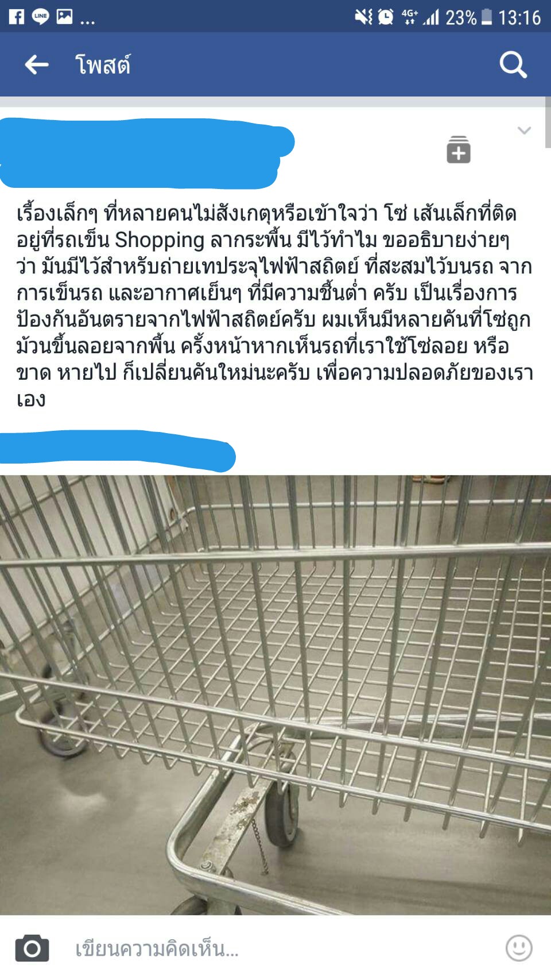Tap the muted sound status icon
Screen dimensions: 551x980
pos(363,17)
